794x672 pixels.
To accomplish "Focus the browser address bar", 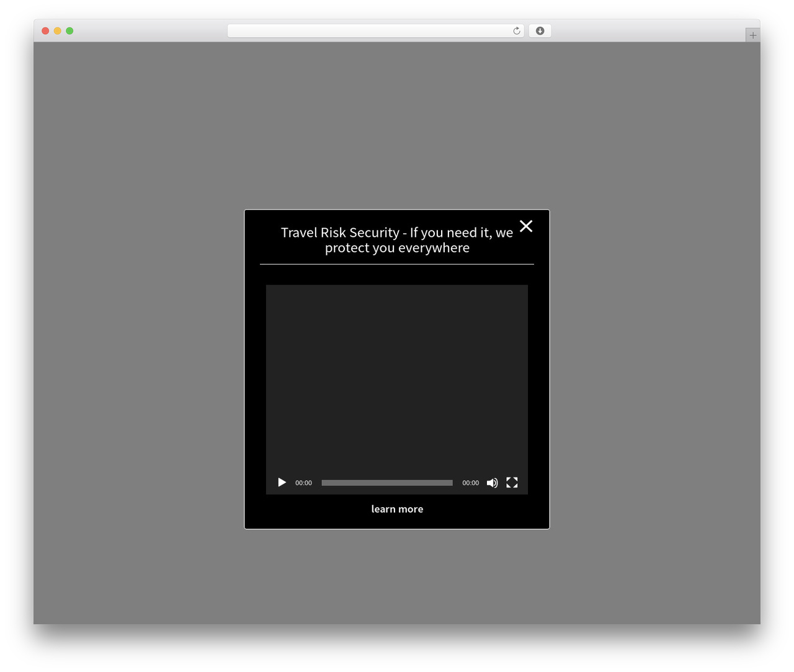I will [x=375, y=31].
